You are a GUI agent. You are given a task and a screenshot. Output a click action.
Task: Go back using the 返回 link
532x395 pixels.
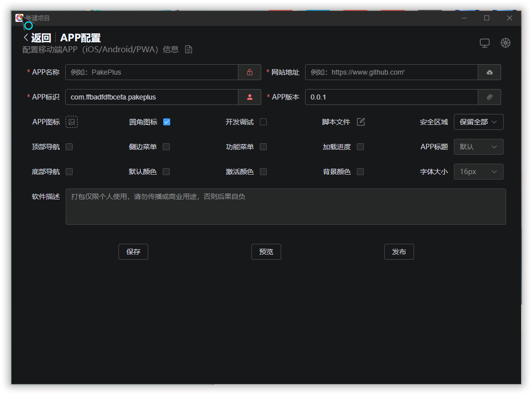pyautogui.click(x=37, y=38)
